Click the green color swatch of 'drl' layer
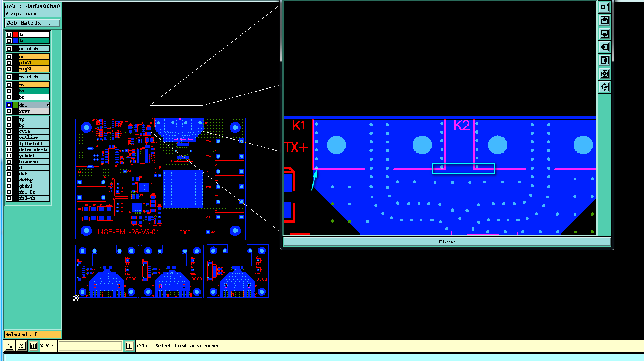This screenshot has width=644, height=361. pos(15,105)
